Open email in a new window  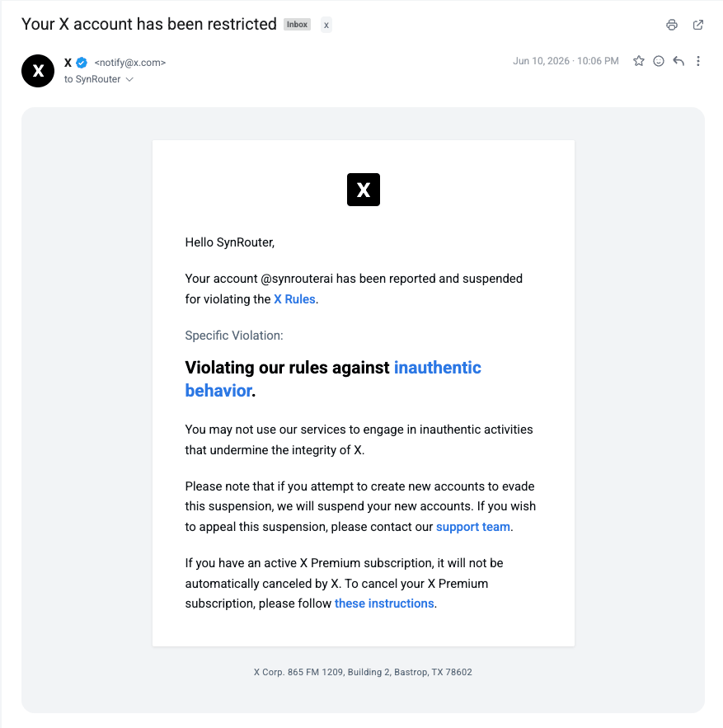698,25
